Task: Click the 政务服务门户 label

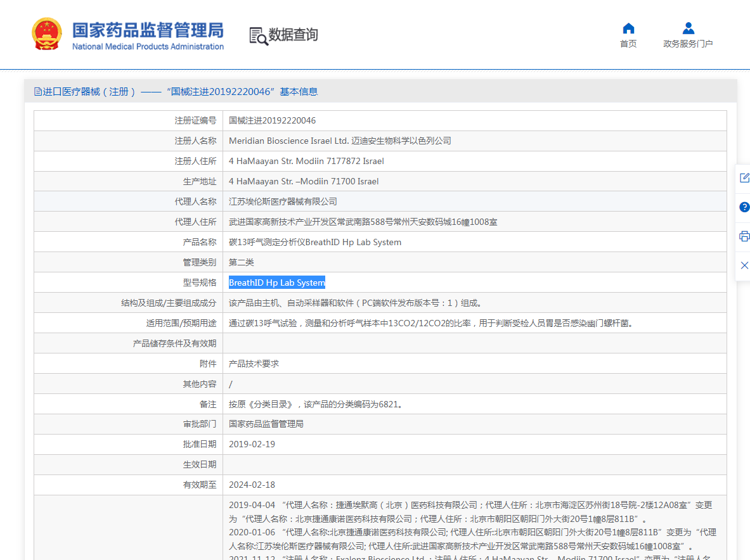Action: coord(689,44)
